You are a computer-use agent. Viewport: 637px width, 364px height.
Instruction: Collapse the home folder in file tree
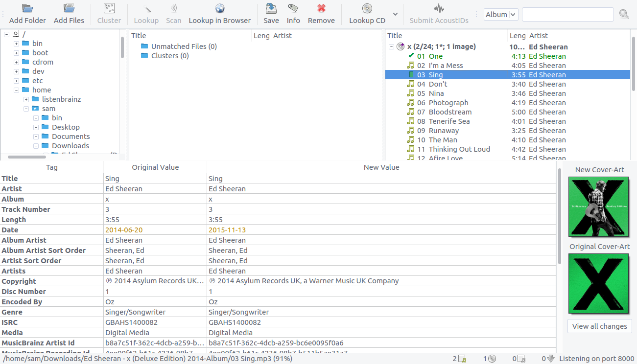tap(17, 90)
